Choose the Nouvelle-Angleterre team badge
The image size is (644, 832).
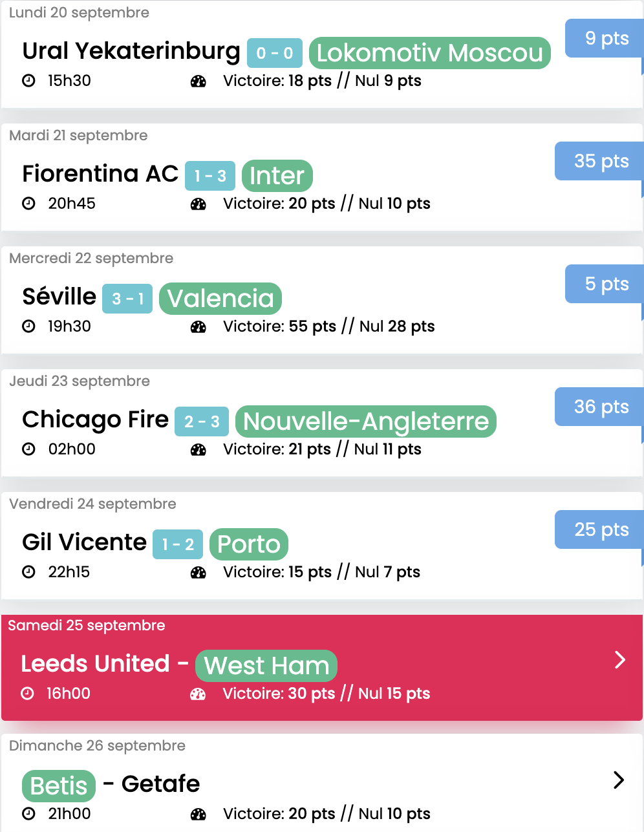click(x=366, y=421)
